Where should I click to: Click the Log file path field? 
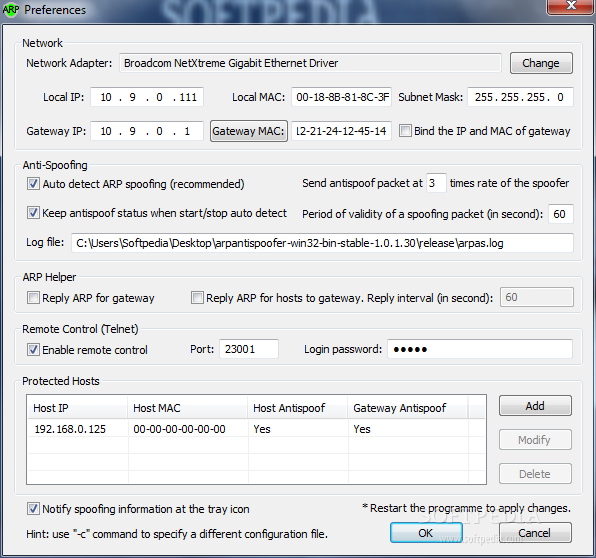pos(322,243)
